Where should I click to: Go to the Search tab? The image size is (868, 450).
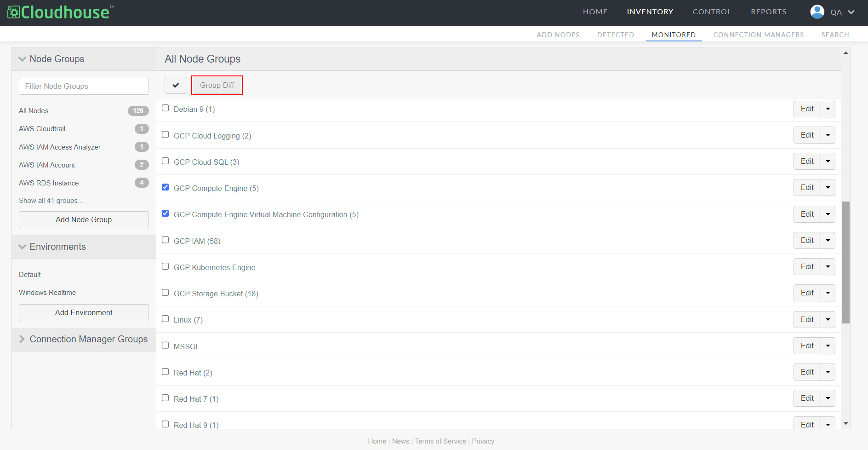point(835,35)
